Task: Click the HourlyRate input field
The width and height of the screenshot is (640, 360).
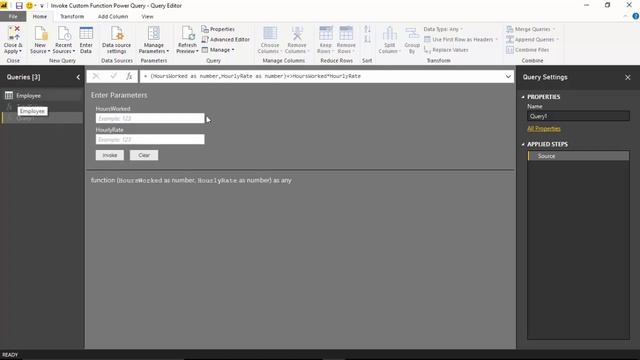Action: [150, 140]
